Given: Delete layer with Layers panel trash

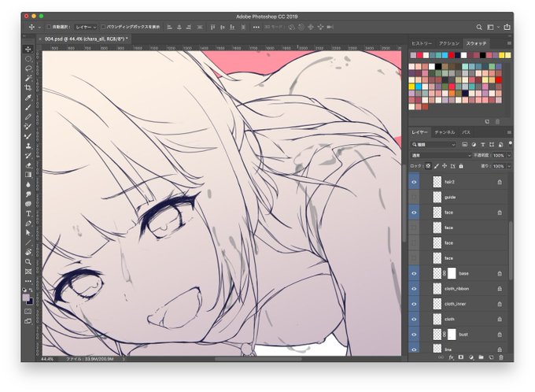Looking at the screenshot, I should [501, 357].
